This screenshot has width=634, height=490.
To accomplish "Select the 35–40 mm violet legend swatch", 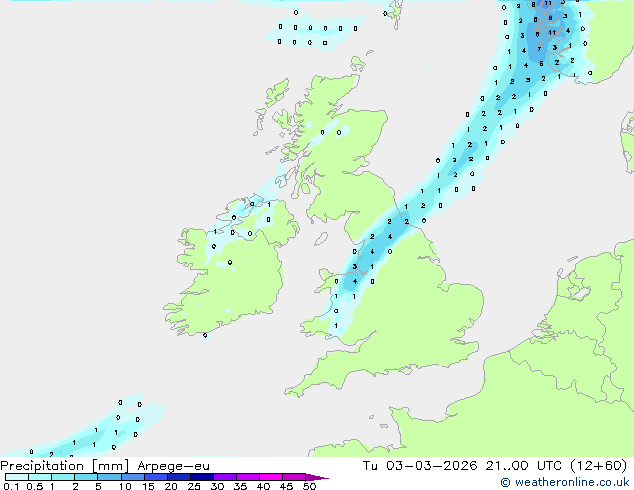I will pyautogui.click(x=248, y=477).
